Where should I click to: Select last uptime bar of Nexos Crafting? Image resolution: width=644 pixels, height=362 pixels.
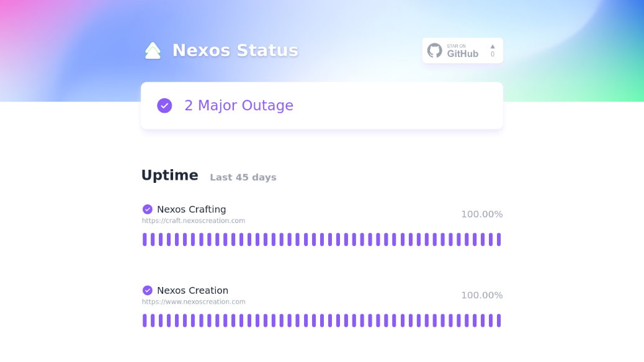pos(499,239)
